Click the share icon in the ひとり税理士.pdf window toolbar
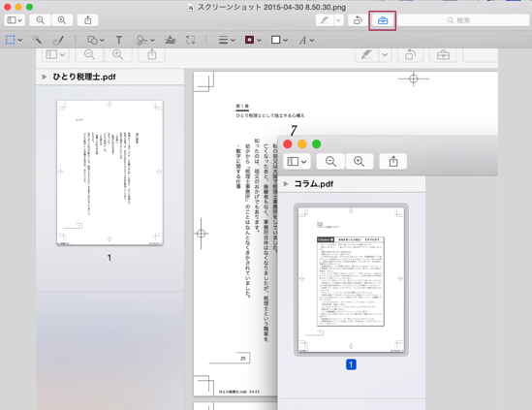This screenshot has height=410, width=532. click(152, 54)
